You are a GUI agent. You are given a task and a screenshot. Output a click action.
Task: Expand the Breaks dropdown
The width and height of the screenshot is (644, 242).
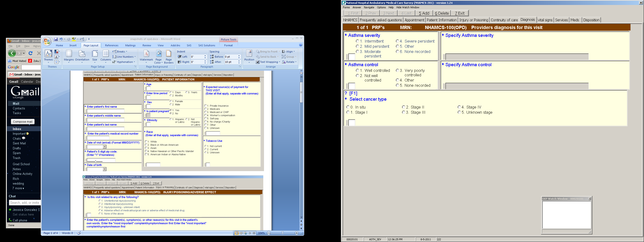point(120,51)
